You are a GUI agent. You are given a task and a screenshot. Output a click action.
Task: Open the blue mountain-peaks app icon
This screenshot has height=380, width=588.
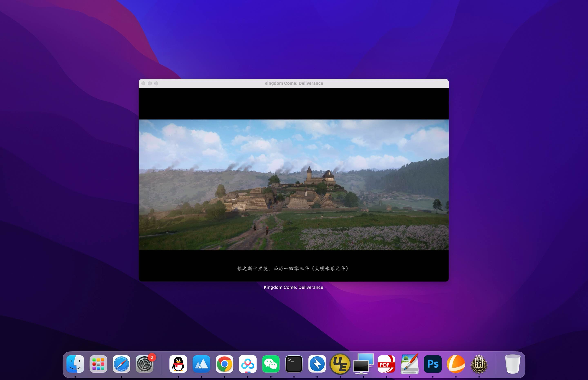pos(202,364)
